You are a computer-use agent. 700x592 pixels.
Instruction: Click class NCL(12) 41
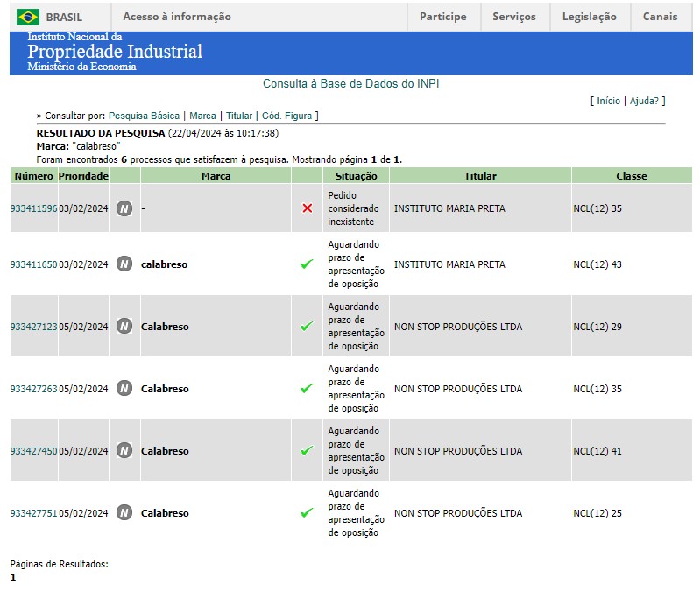(597, 451)
